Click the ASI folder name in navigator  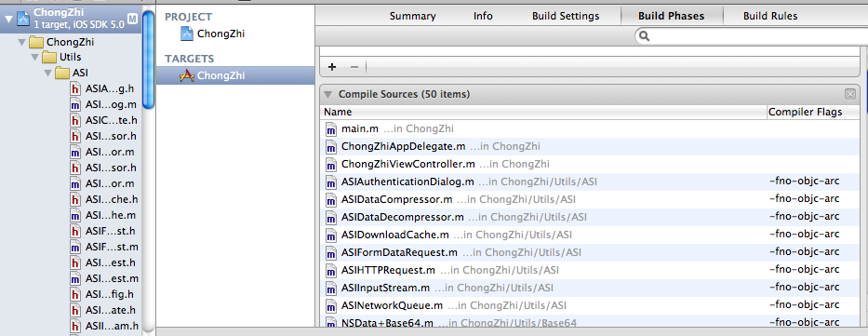point(80,73)
